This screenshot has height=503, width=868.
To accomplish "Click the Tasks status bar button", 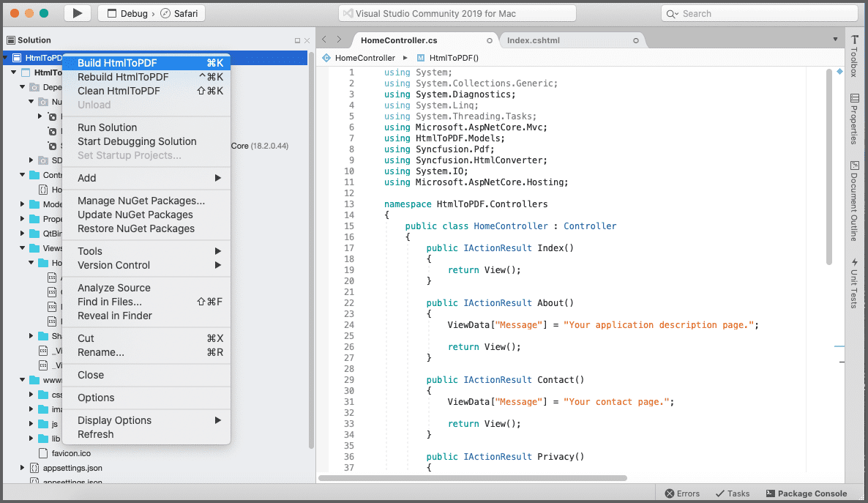I will tap(733, 493).
